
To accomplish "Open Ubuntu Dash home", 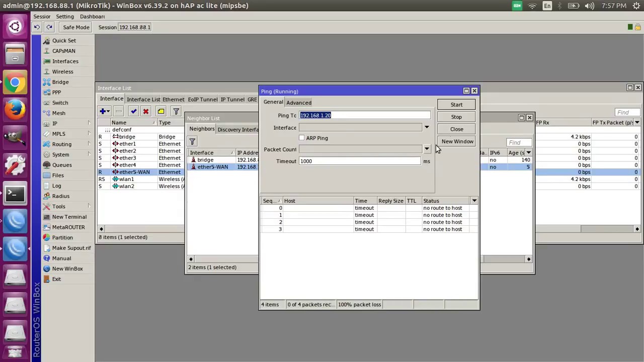I will click(x=15, y=27).
